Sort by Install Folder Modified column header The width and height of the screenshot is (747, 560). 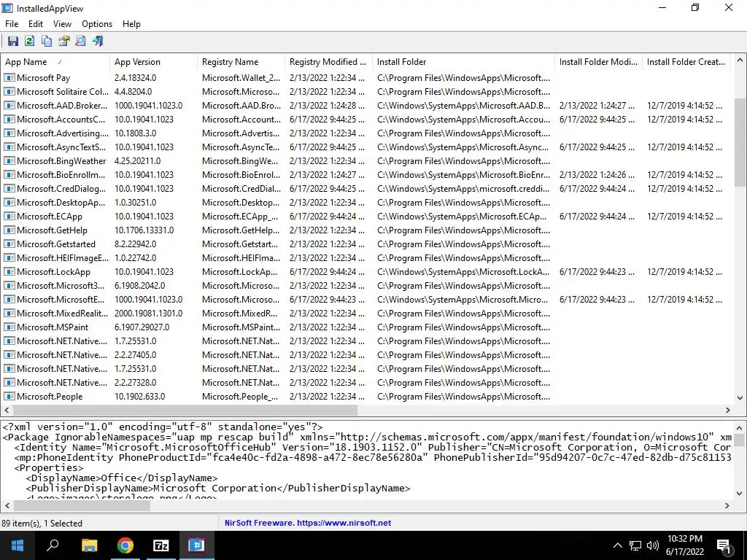[x=598, y=62]
